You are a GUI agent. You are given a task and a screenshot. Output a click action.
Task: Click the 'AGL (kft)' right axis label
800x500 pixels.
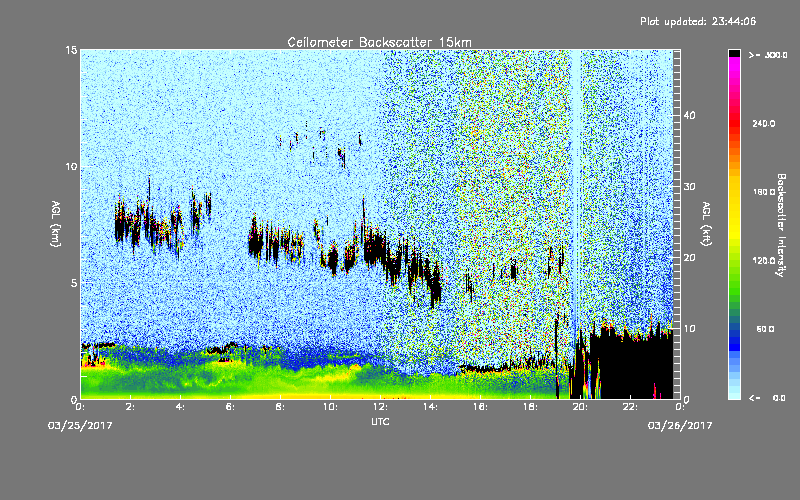click(706, 224)
